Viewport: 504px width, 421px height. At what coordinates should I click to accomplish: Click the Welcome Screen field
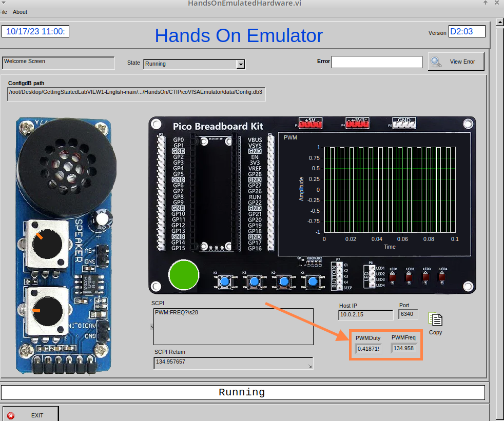tap(58, 63)
